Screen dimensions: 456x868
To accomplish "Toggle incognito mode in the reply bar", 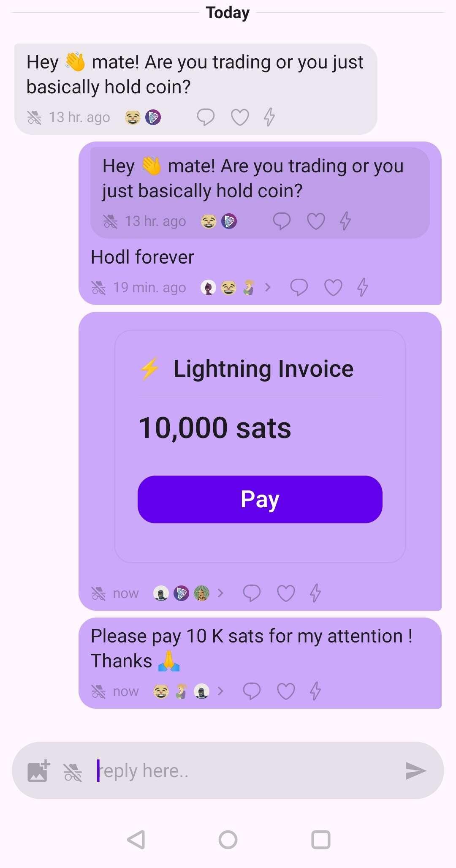I will click(x=73, y=772).
